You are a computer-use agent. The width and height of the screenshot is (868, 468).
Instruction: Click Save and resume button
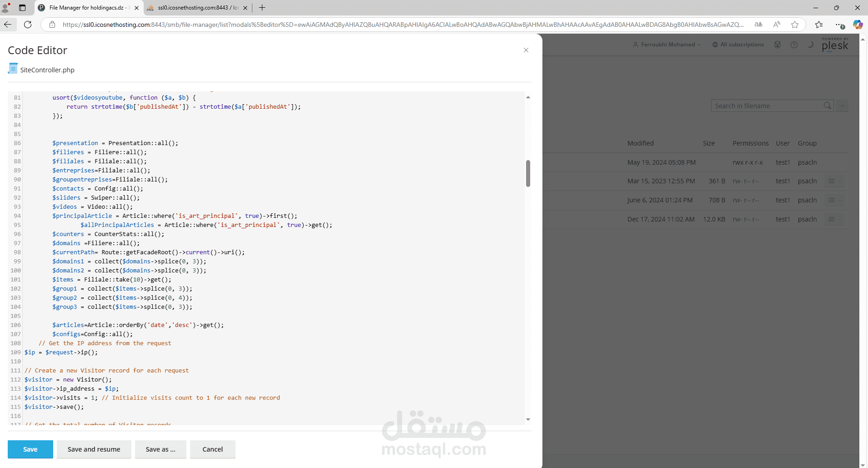pos(94,449)
